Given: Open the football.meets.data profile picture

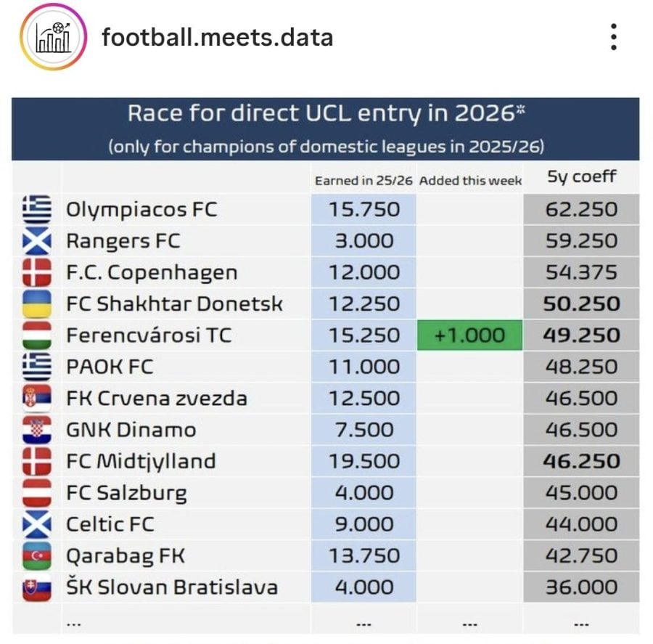Looking at the screenshot, I should pyautogui.click(x=52, y=37).
